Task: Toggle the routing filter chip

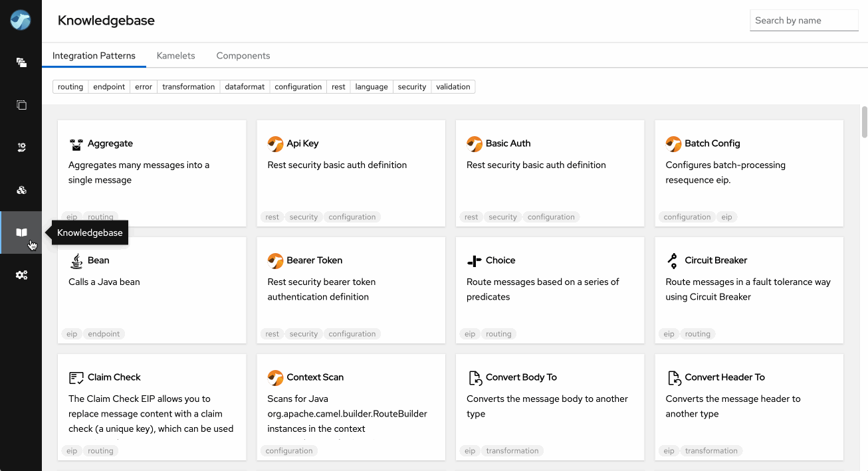Action: coord(70,86)
